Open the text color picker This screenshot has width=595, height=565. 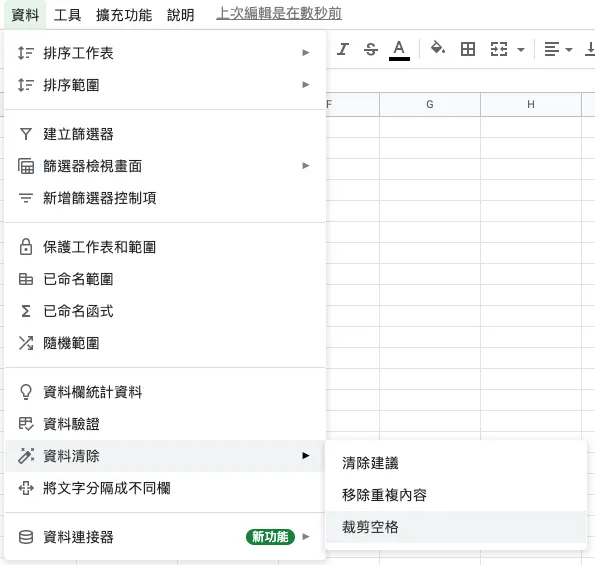tap(399, 50)
